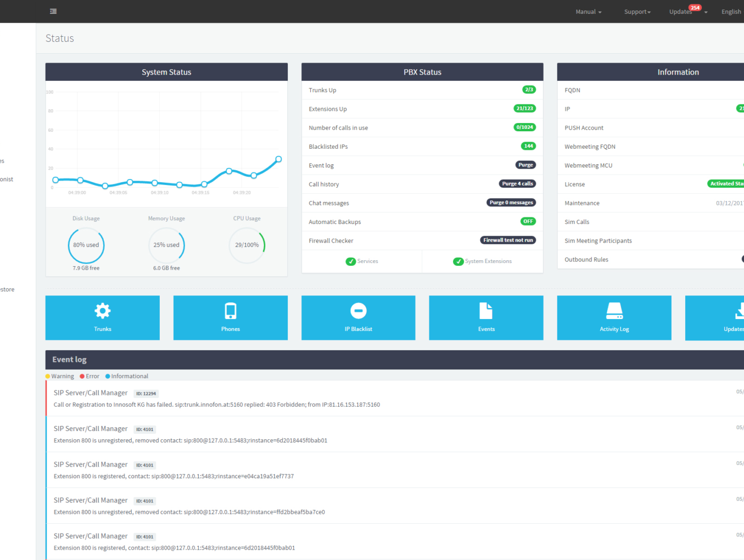The height and width of the screenshot is (560, 744).
Task: Open the Activity Log tile
Action: coord(614,318)
